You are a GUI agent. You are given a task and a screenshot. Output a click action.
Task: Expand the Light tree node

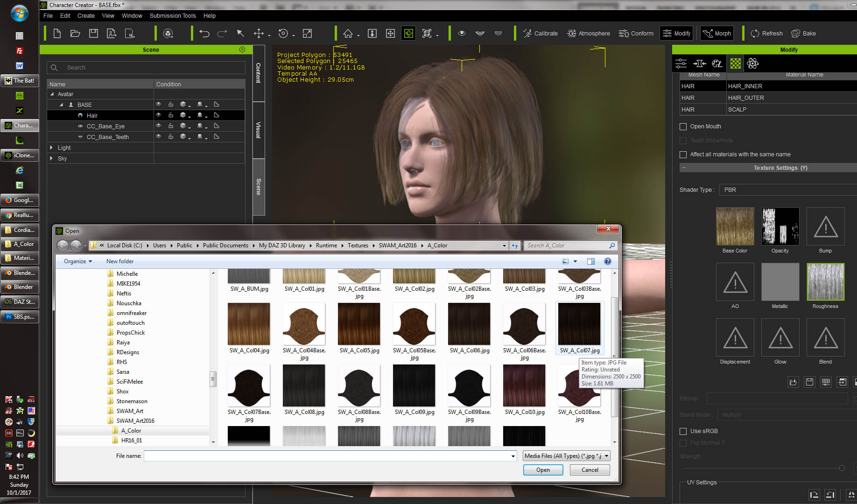51,147
